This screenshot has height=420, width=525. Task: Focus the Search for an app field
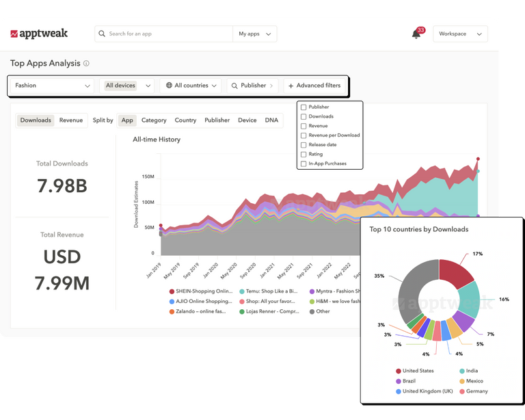pos(164,34)
